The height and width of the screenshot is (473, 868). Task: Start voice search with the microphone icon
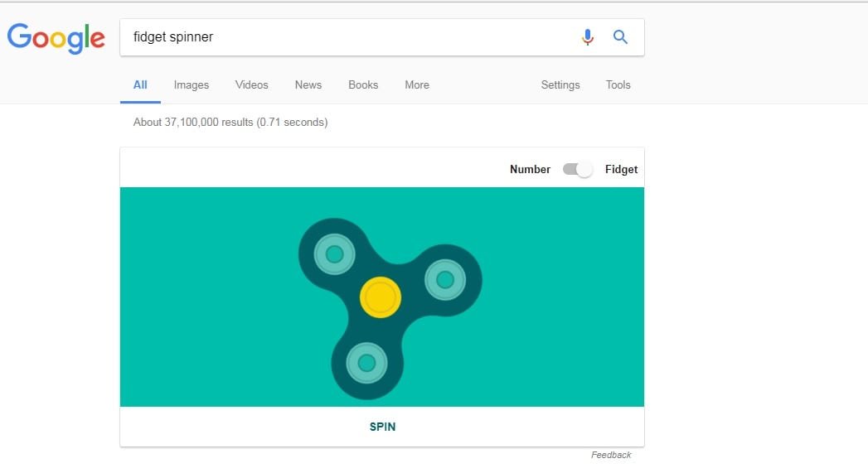click(x=588, y=37)
